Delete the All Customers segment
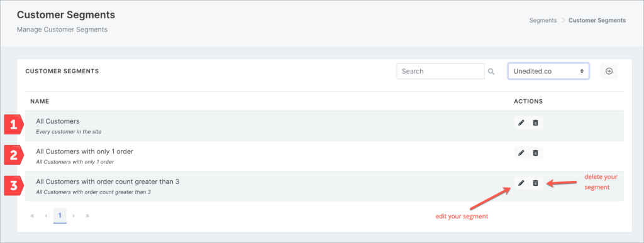The height and width of the screenshot is (243, 644). 536,122
